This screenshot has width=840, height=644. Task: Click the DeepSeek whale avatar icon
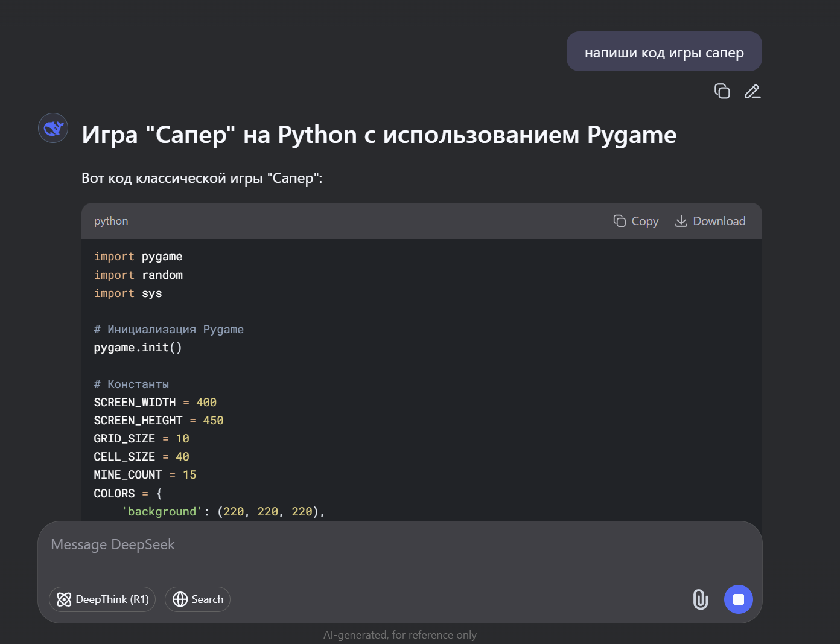(53, 128)
